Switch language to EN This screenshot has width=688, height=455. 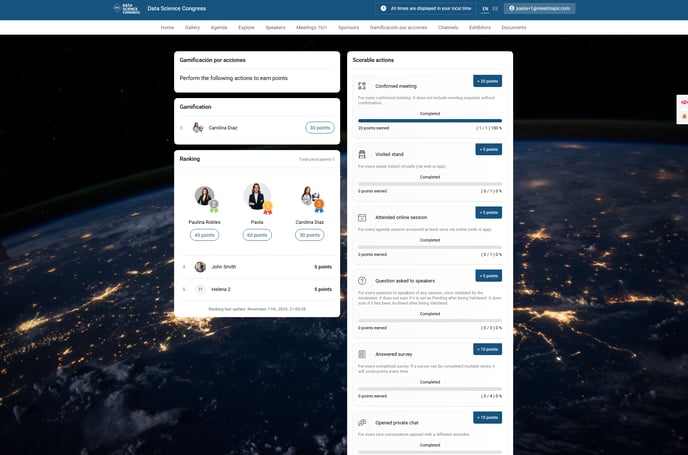(x=485, y=8)
